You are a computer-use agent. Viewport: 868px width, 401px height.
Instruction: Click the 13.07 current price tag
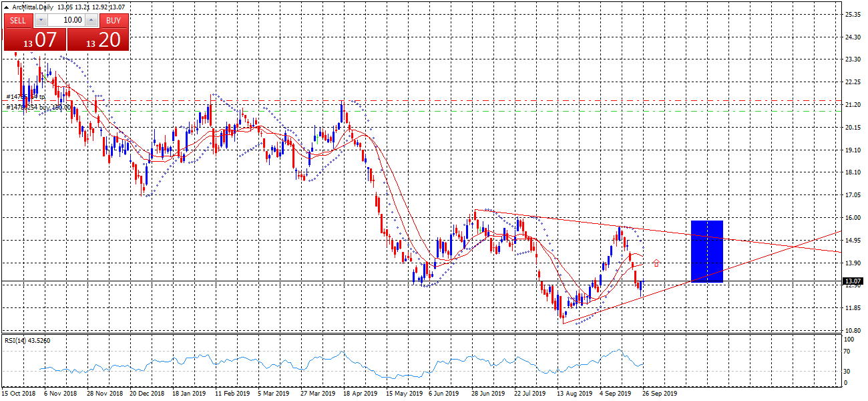coord(851,281)
